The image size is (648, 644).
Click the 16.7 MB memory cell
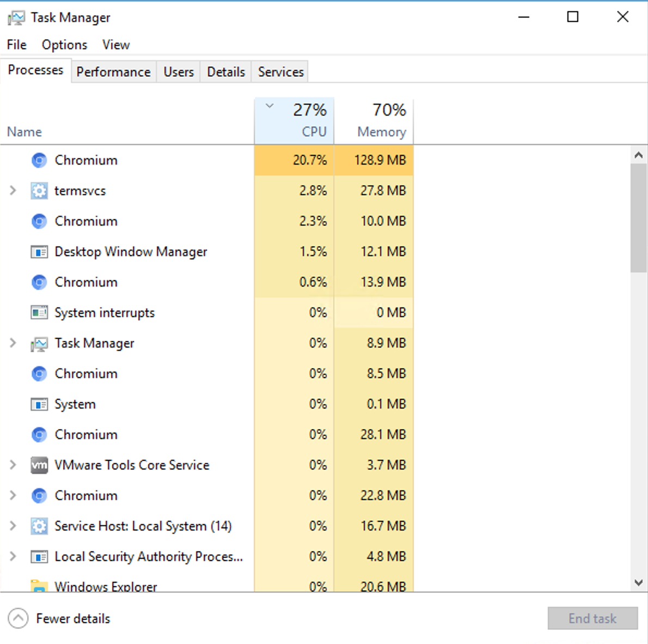point(374,526)
